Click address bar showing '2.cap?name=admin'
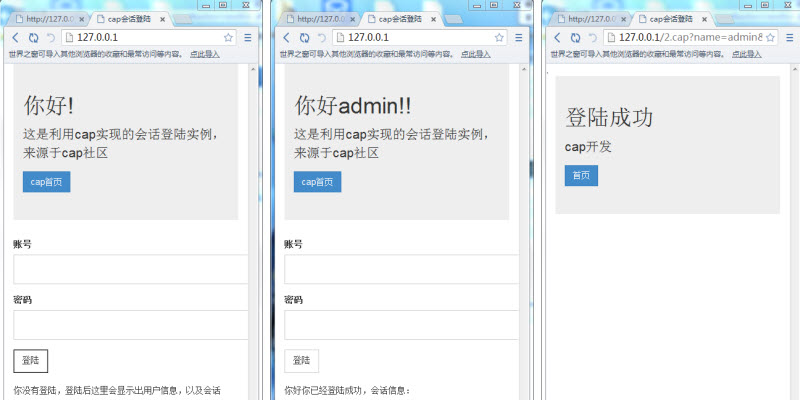This screenshot has height=400, width=800. point(690,37)
